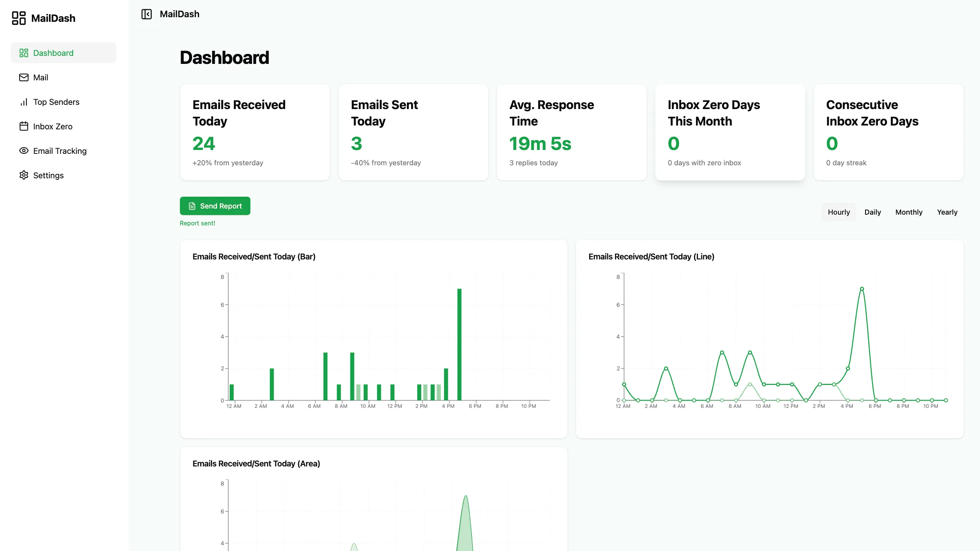Image resolution: width=980 pixels, height=551 pixels.
Task: Click '12 PM' label on bar chart axis
Action: pos(394,406)
